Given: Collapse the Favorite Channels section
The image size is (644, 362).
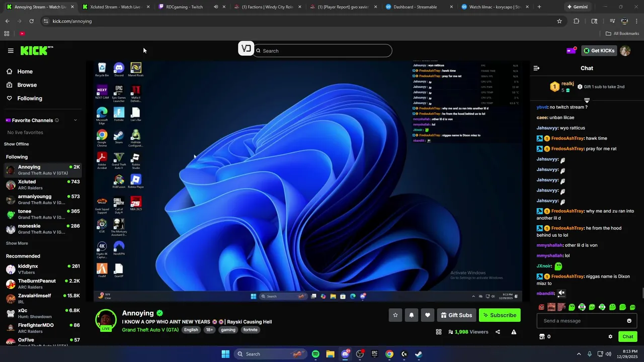Looking at the screenshot, I should [x=75, y=120].
